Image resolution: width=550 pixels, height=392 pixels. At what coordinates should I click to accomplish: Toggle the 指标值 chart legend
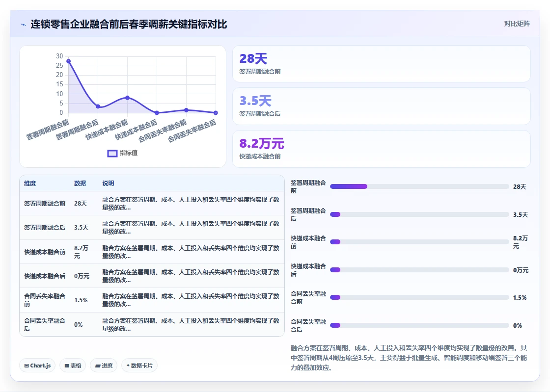122,153
